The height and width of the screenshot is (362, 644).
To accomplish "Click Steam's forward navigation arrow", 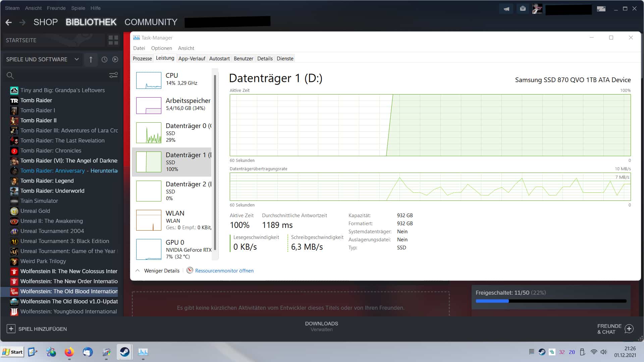I will 22,22.
